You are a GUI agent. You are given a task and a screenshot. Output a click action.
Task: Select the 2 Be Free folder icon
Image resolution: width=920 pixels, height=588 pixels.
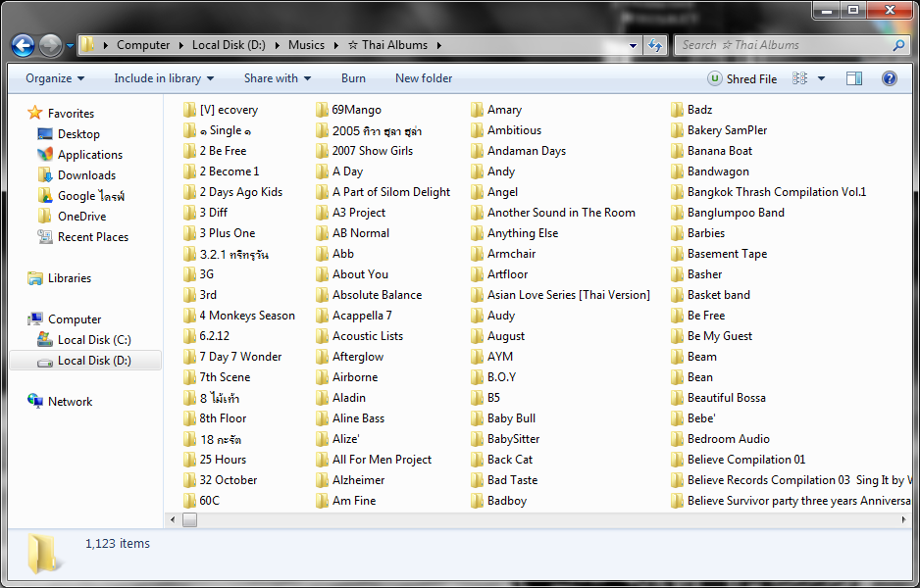tap(189, 151)
